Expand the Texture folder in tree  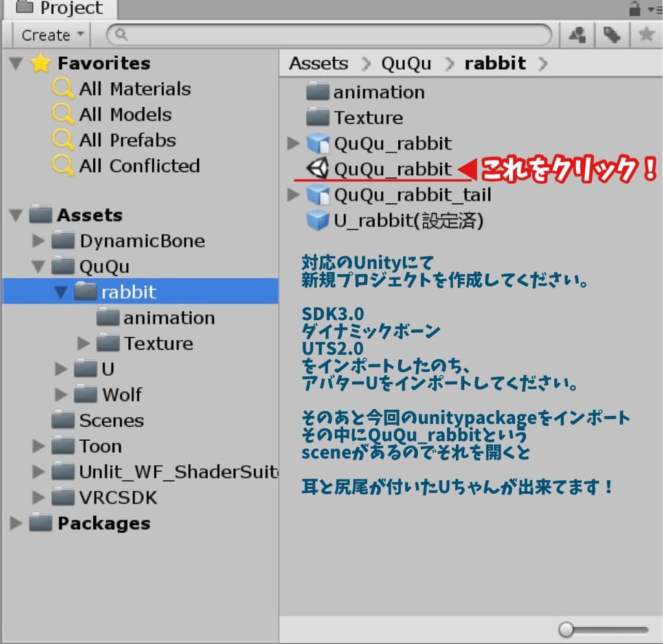[84, 344]
